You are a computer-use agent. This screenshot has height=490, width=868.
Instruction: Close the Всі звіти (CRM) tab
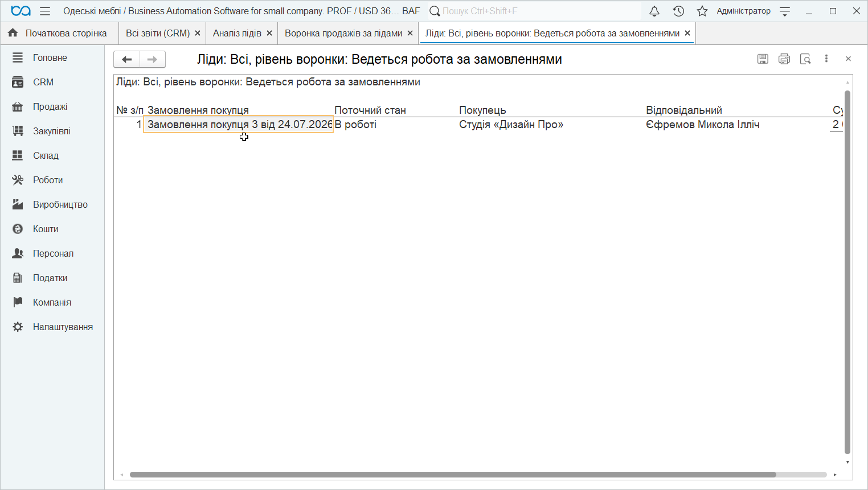point(198,33)
